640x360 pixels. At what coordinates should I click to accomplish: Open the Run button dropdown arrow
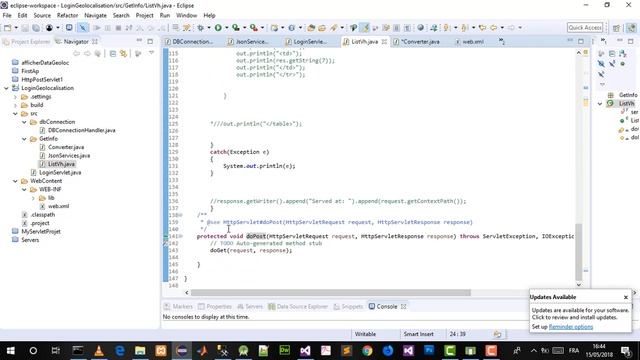pyautogui.click(x=227, y=28)
